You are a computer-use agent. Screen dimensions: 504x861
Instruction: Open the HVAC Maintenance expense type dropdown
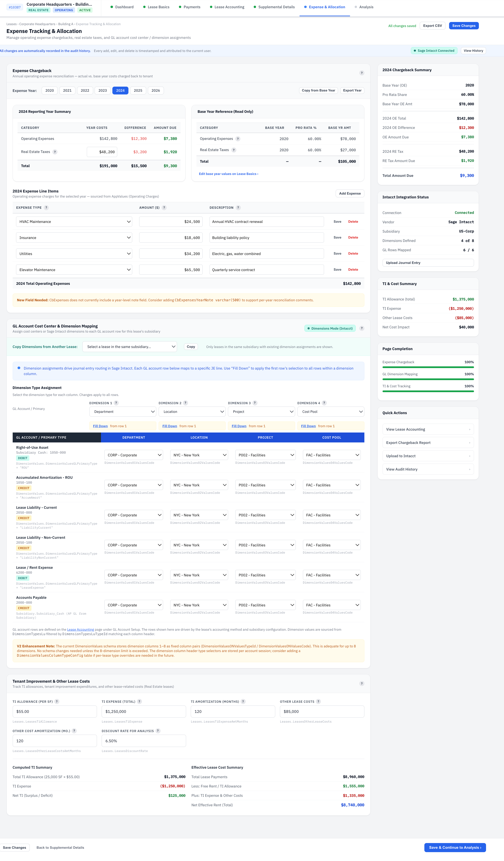74,221
